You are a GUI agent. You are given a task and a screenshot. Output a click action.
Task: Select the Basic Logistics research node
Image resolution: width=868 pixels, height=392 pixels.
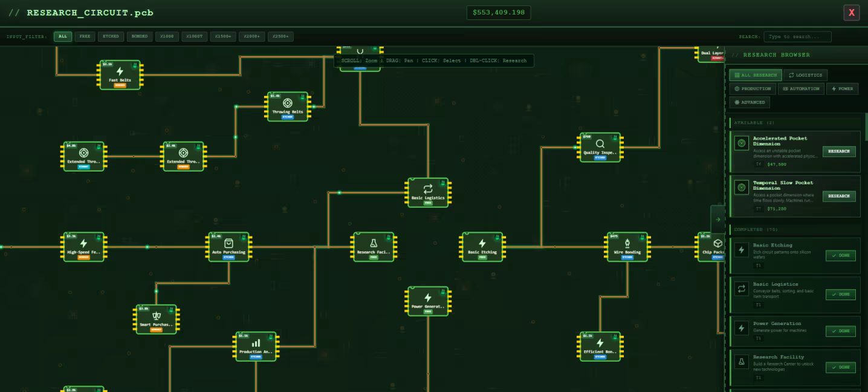428,192
